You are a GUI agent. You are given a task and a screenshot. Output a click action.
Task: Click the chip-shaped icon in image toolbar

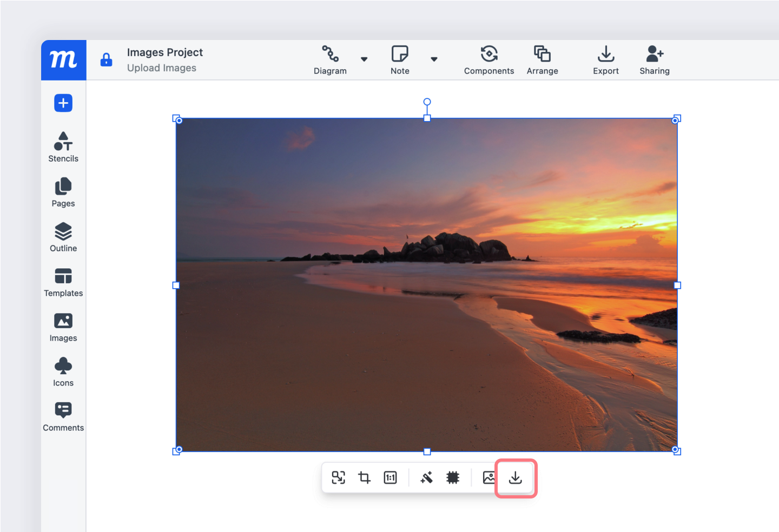click(453, 477)
